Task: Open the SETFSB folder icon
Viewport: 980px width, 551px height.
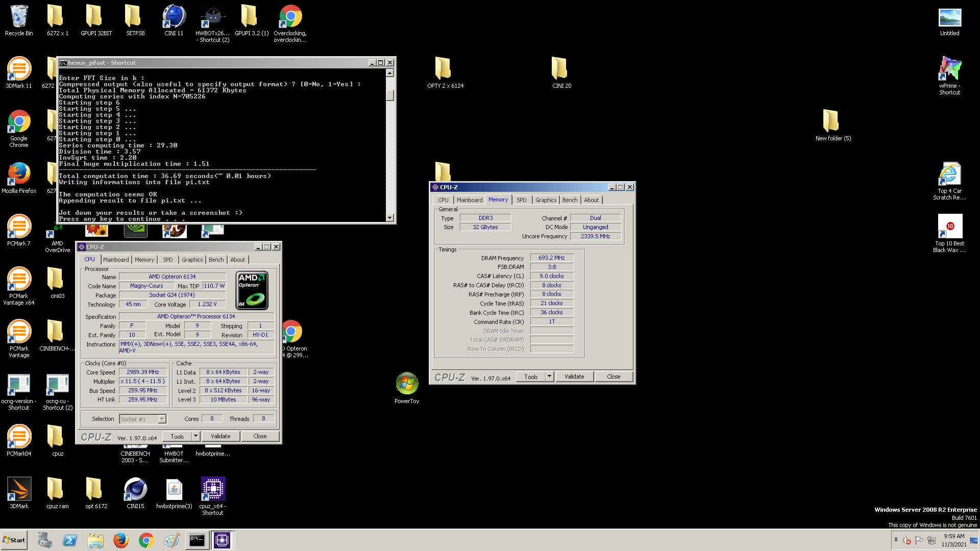Action: (x=135, y=20)
